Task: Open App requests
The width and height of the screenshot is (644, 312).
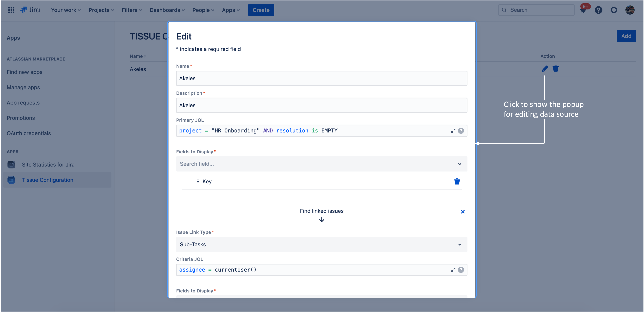Action: [x=23, y=103]
